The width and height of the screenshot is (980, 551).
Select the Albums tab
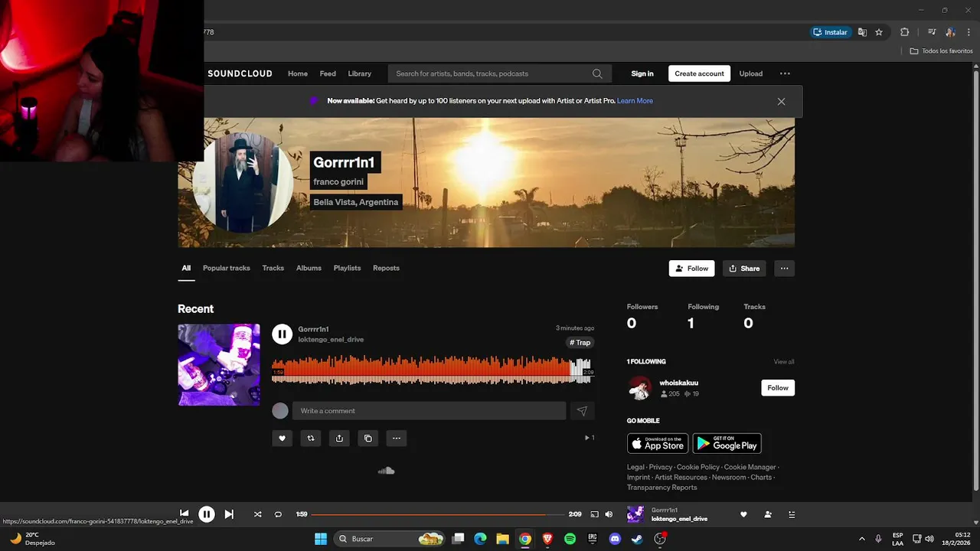pos(309,268)
